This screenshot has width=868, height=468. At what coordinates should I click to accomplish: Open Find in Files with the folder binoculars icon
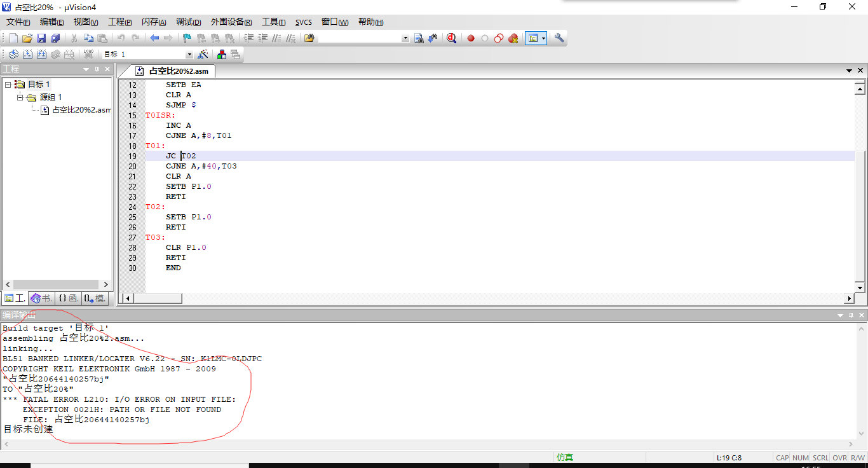click(309, 38)
